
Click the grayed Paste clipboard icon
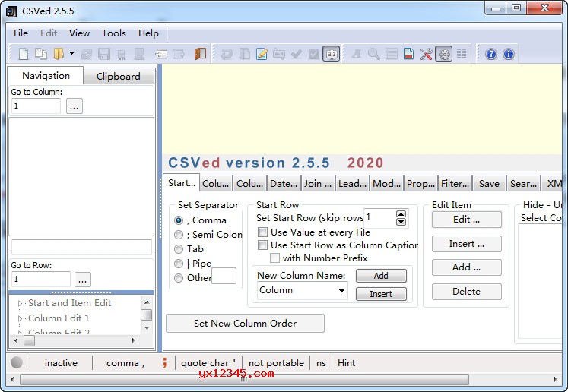[245, 54]
